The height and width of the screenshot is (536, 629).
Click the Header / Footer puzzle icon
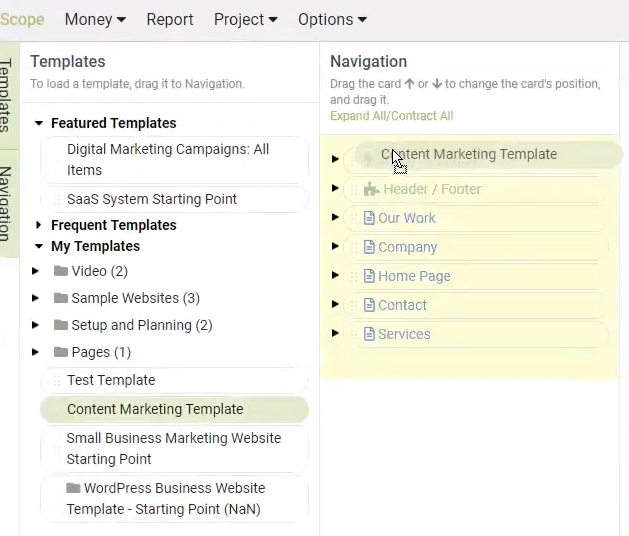click(x=371, y=189)
